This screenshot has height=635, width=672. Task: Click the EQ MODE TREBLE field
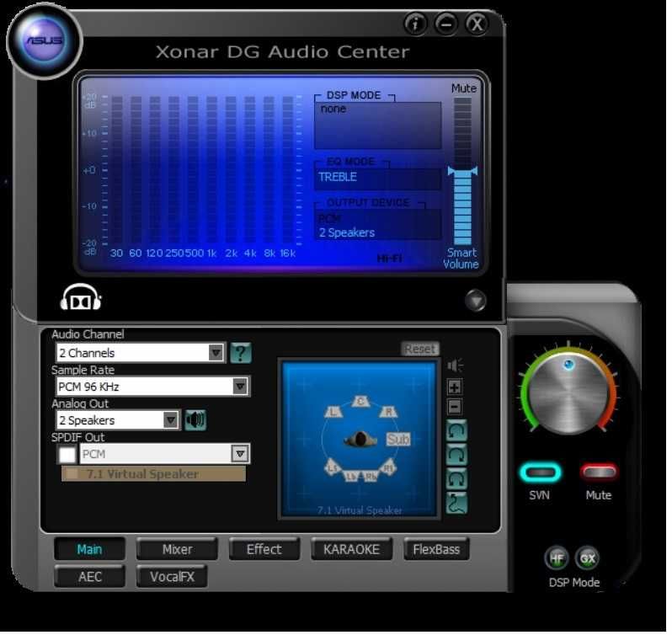[x=380, y=179]
